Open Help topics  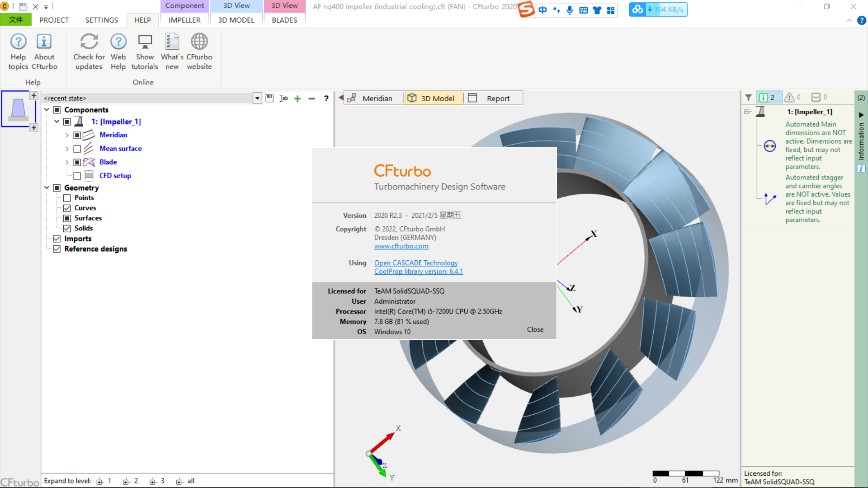18,52
